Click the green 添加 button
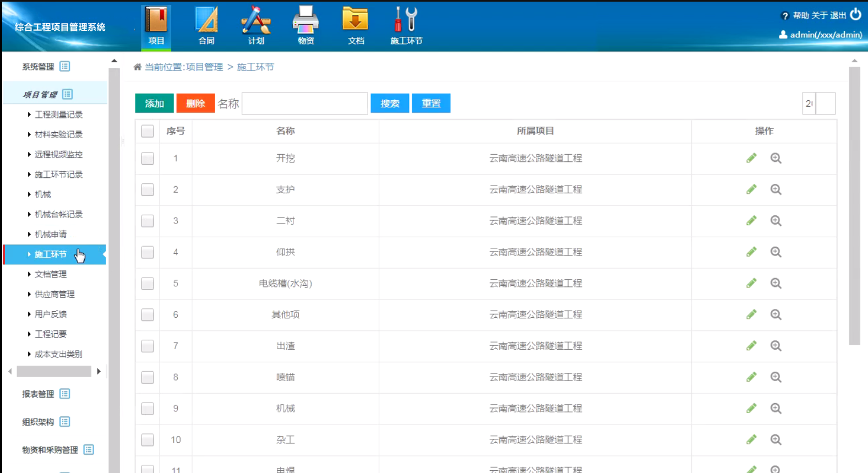 [154, 104]
